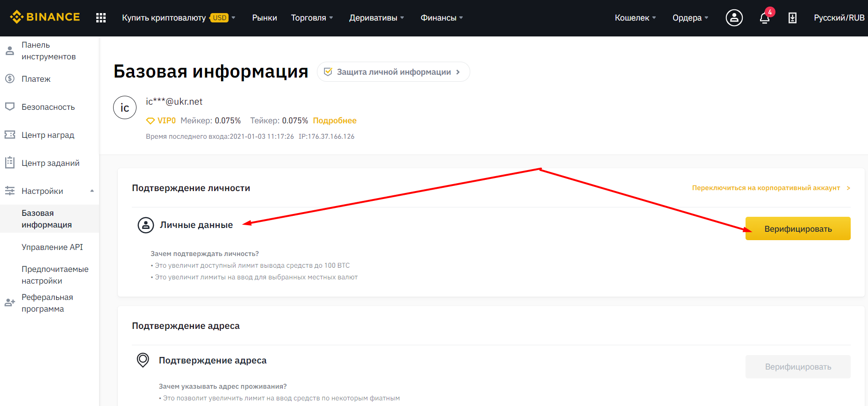Open Защита личной информации link
Image resolution: width=868 pixels, height=406 pixels.
pos(393,72)
